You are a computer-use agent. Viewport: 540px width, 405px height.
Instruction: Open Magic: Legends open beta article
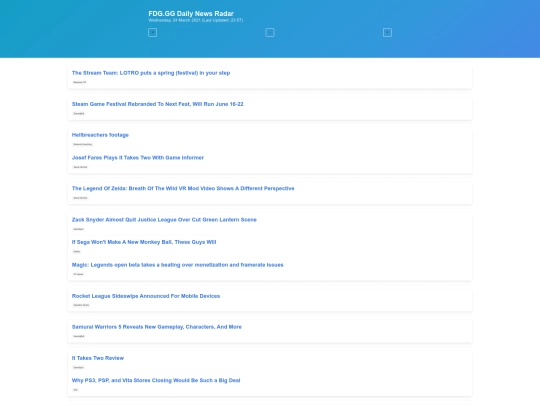pos(177,265)
